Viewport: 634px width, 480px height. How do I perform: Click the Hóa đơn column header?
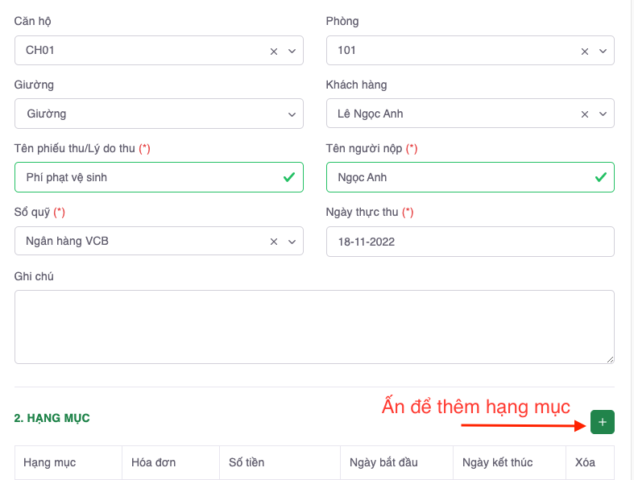pyautogui.click(x=154, y=463)
